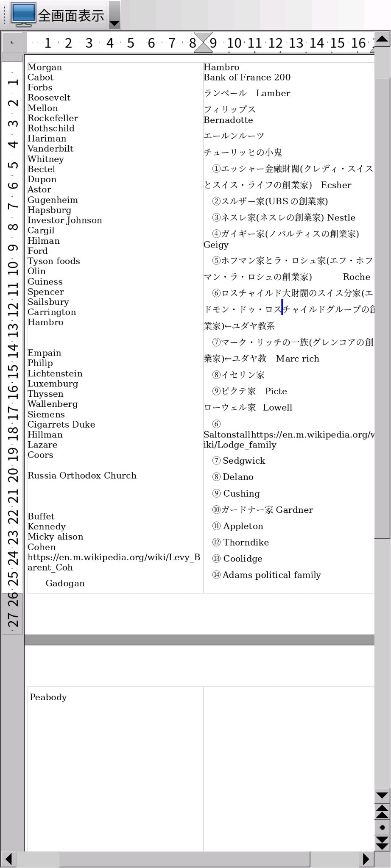Click the text Cigarrets Duke

[x=61, y=425]
